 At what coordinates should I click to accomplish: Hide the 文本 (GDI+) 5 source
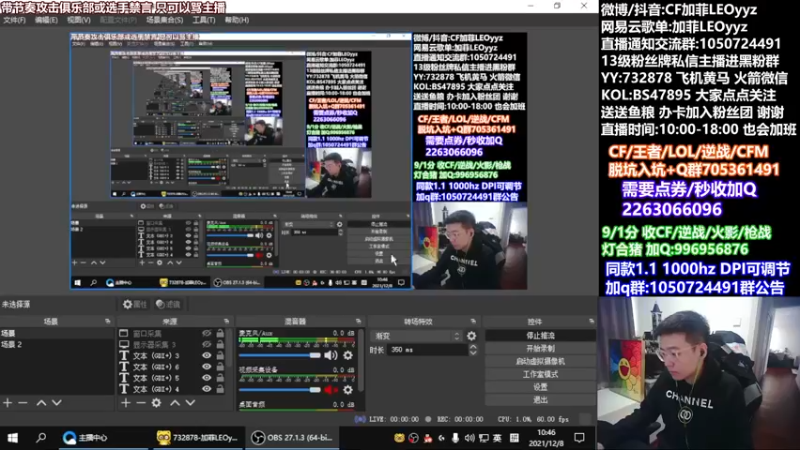coord(207,378)
